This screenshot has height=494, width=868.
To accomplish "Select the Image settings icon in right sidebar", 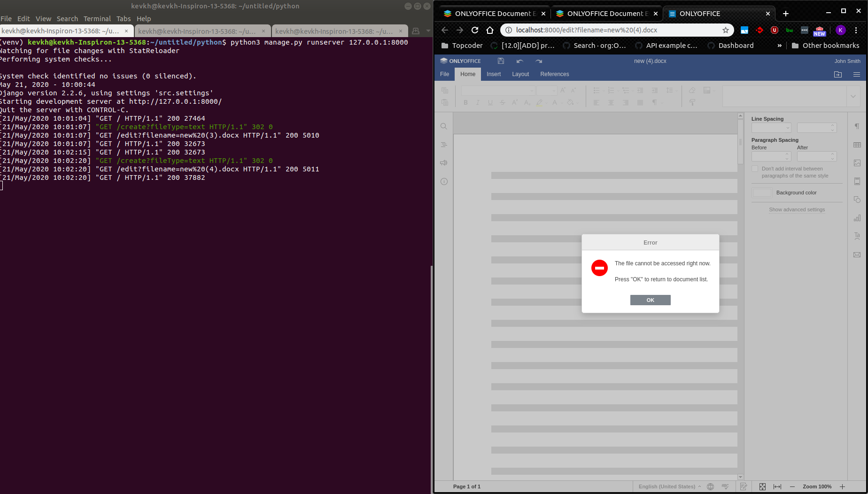I will click(x=857, y=162).
